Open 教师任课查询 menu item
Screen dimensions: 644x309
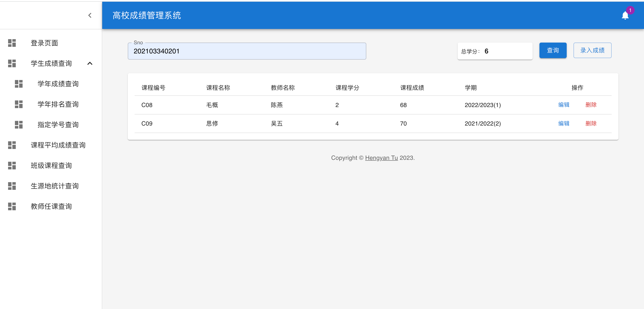pos(51,206)
